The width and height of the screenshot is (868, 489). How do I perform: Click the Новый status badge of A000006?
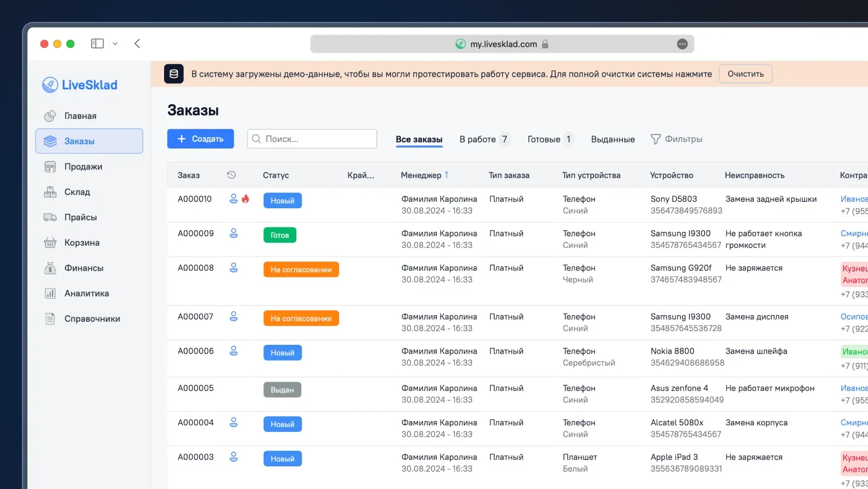point(283,353)
